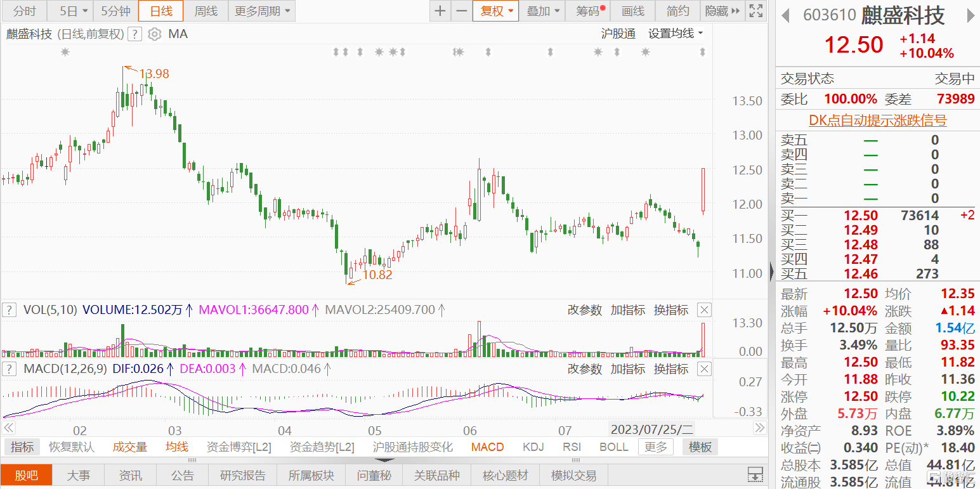980x489 pixels.
Task: Go to previous stock with left triangle
Action: pyautogui.click(x=785, y=15)
